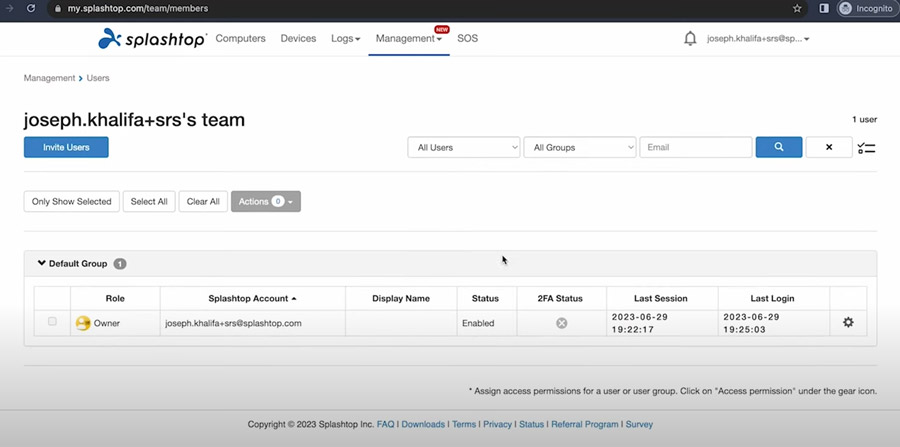Go forward in browser history

(x=9, y=9)
